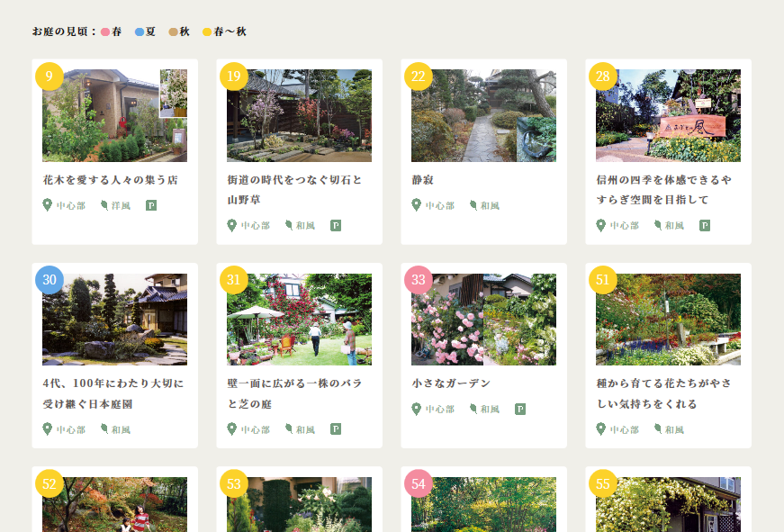The image size is (784, 532).
Task: Open garden 花木を愛する人々の集う店
Action: click(x=111, y=180)
